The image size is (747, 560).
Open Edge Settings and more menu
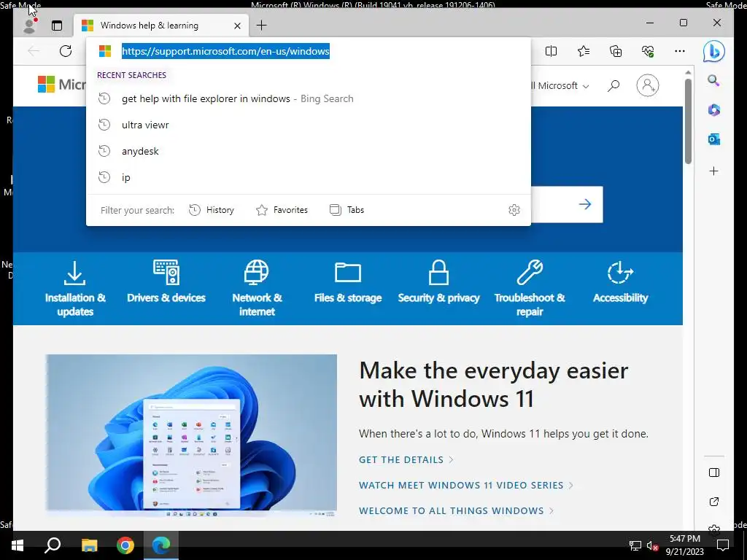click(x=680, y=51)
